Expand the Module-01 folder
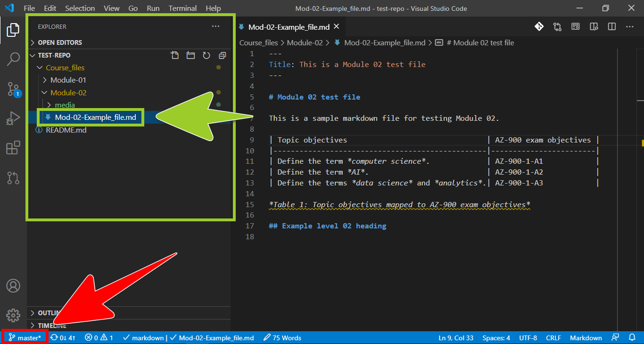Image resolution: width=644 pixels, height=344 pixels. click(45, 80)
